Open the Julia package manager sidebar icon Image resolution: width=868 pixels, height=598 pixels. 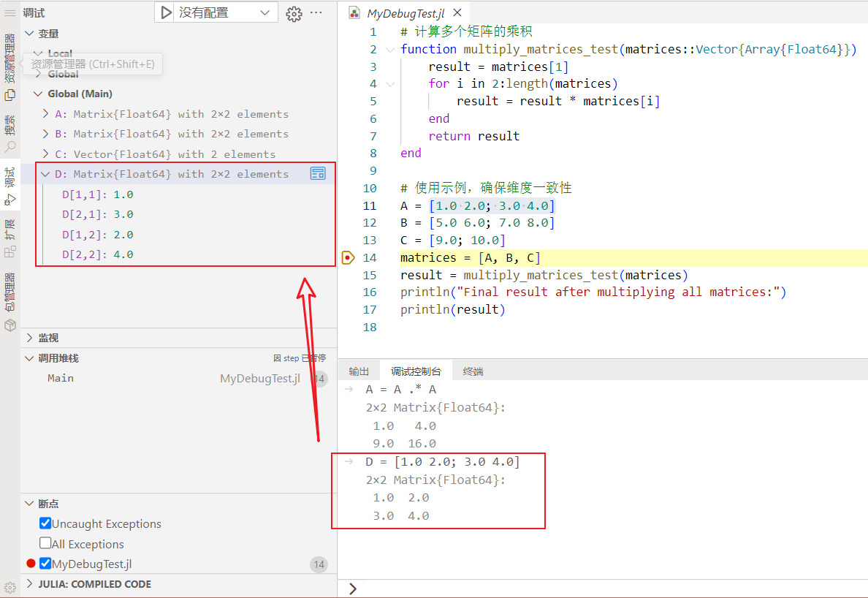(9, 325)
